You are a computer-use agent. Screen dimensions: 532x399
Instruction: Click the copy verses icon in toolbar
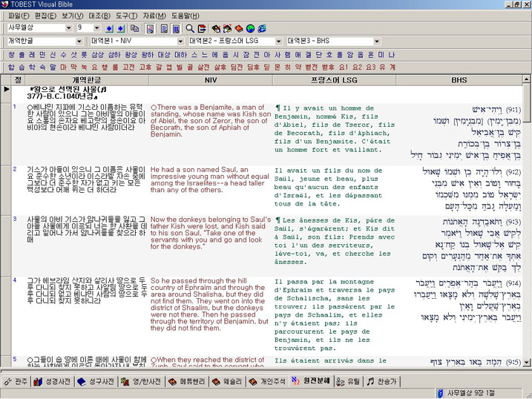pos(135,29)
